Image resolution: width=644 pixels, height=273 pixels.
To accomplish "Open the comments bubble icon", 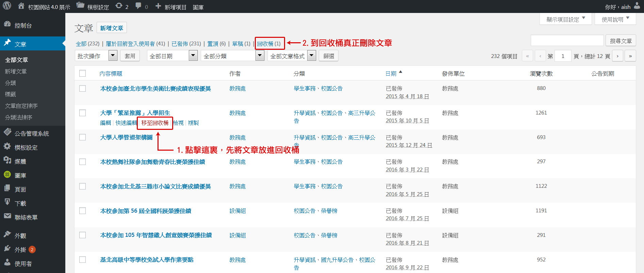I will click(x=138, y=6).
